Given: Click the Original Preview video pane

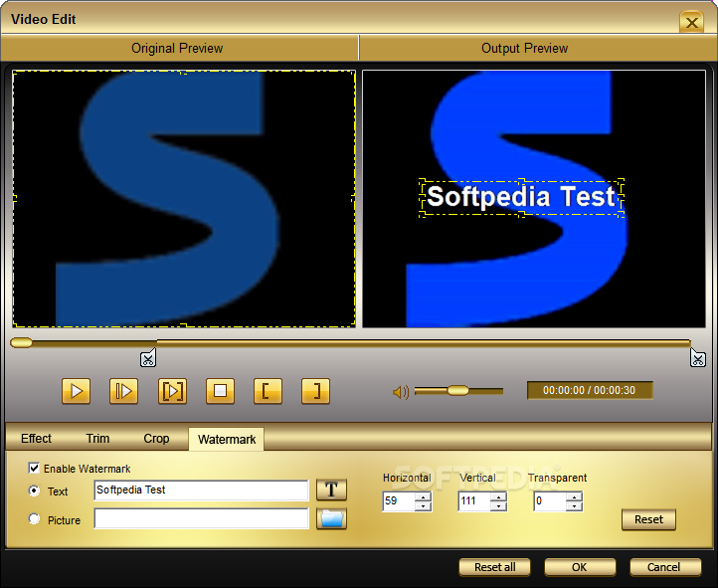Looking at the screenshot, I should 184,198.
